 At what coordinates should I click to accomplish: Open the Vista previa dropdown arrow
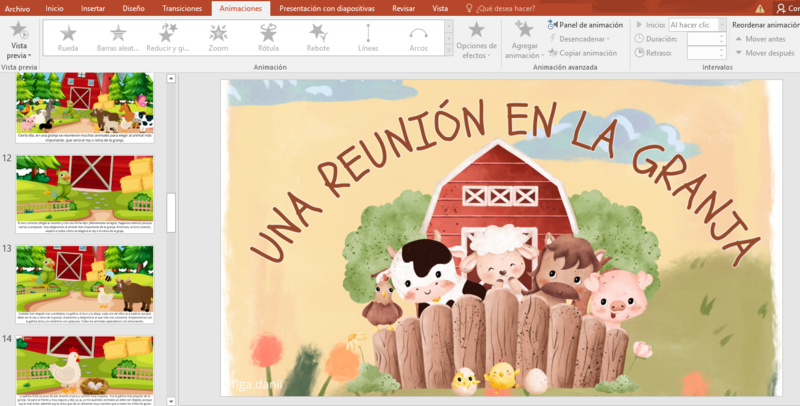point(29,56)
